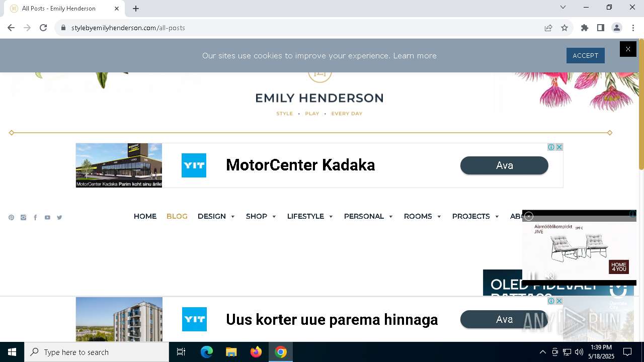Open Task View on taskbar
Viewport: 644px width, 362px height.
click(x=181, y=352)
